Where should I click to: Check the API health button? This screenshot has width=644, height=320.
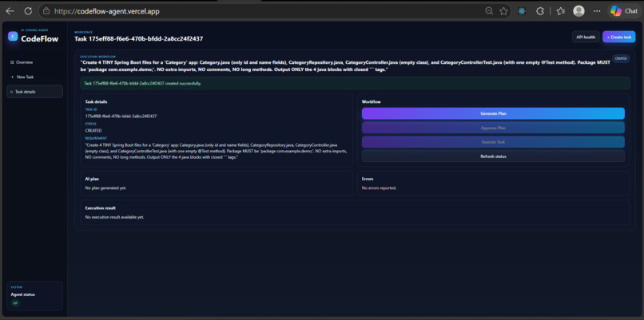pos(586,37)
